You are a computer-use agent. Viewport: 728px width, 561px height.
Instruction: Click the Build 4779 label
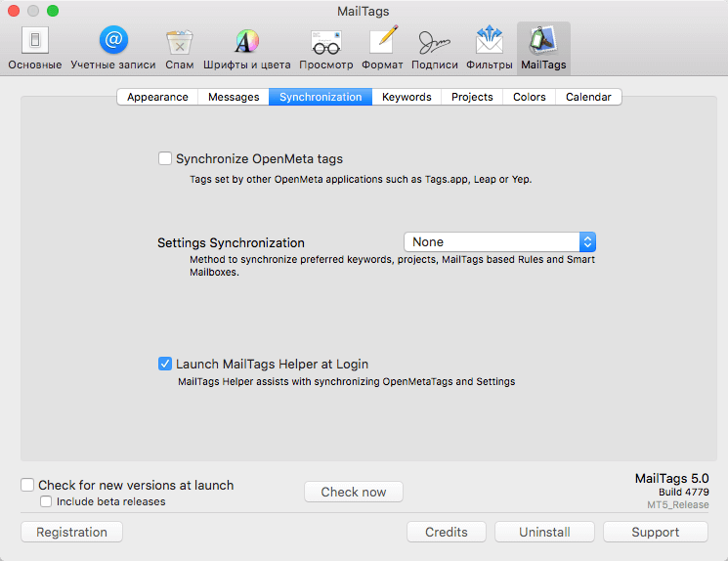[683, 492]
